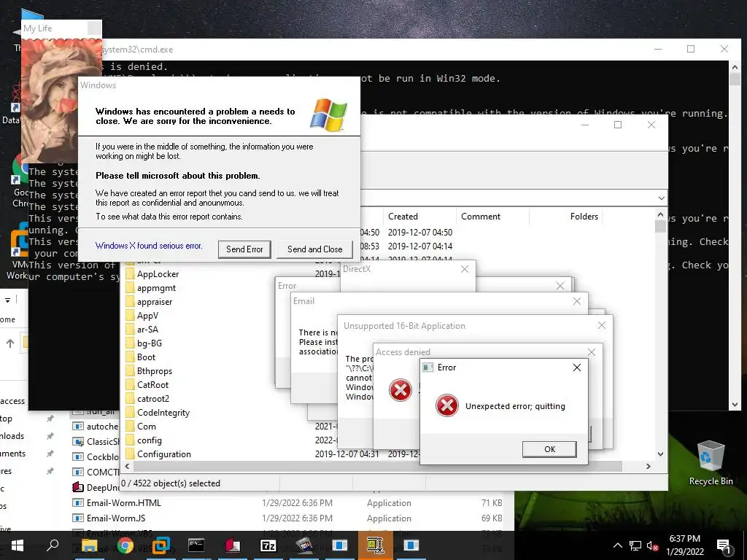Open the 7z taskbar icon
This screenshot has width=747, height=560.
268,545
